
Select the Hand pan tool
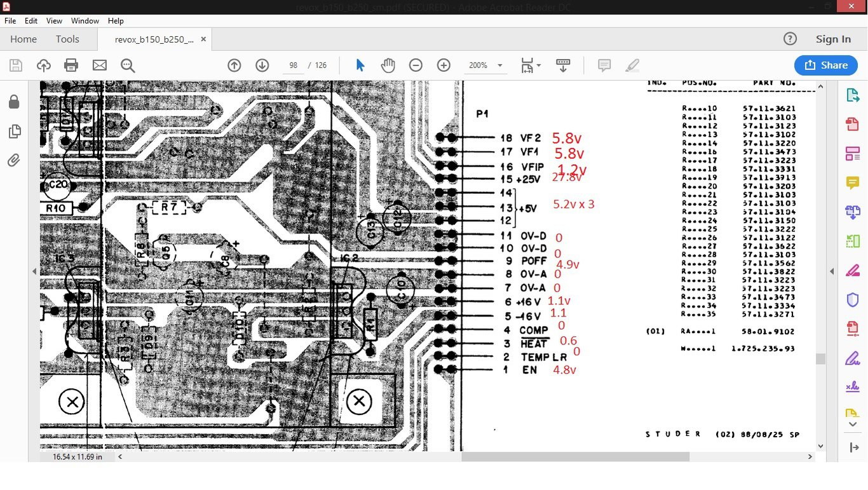coord(388,65)
